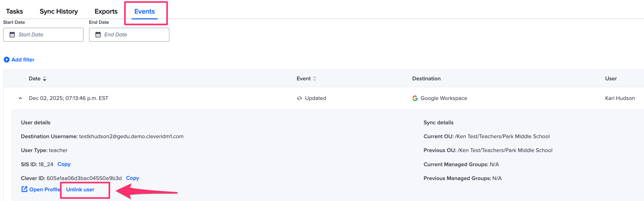
Task: Click the Updated sync arrows icon
Action: tap(299, 98)
